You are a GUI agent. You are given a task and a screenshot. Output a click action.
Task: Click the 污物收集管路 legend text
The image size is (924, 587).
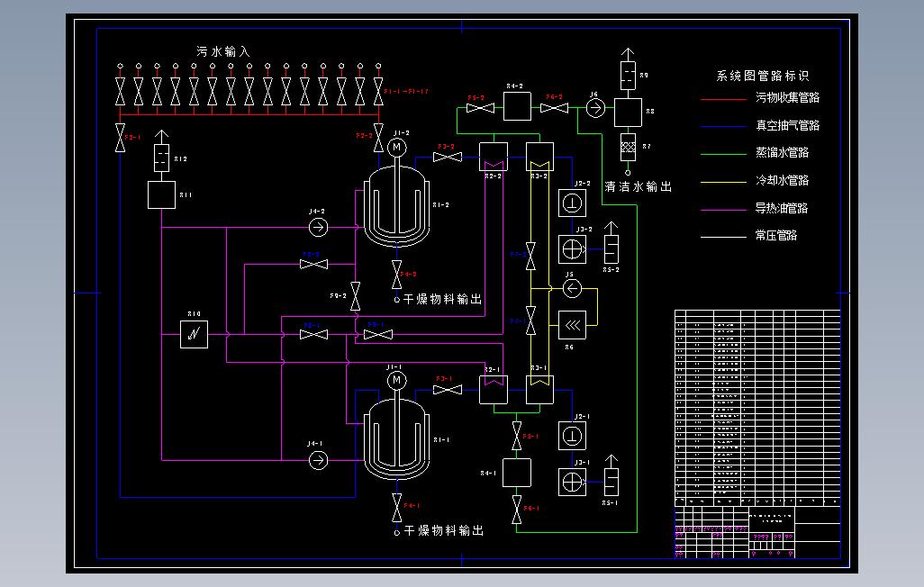coord(788,98)
